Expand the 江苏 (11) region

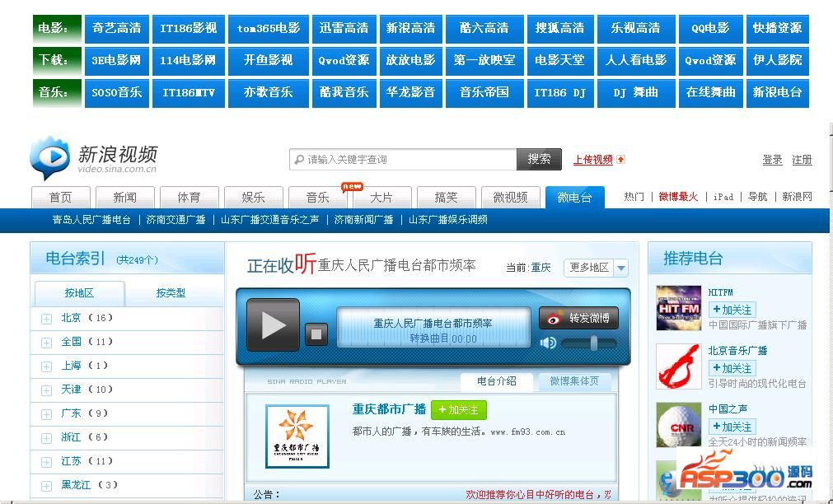pos(46,462)
